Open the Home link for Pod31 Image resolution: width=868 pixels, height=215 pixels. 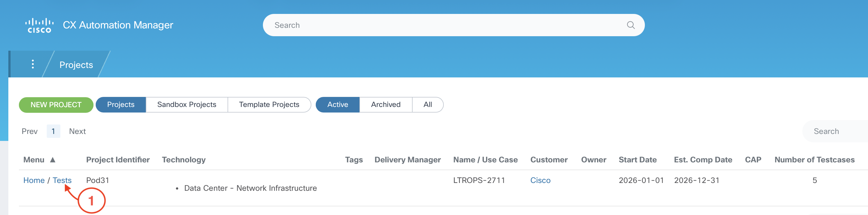(x=34, y=180)
